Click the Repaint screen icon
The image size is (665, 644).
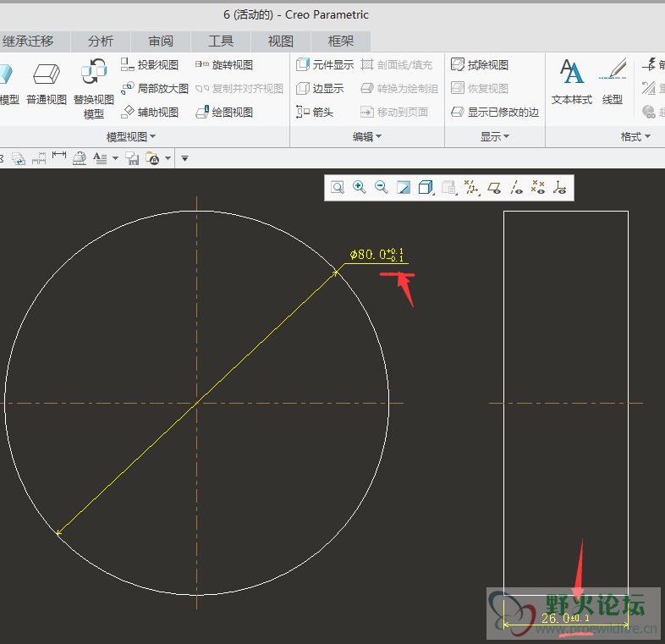(404, 188)
